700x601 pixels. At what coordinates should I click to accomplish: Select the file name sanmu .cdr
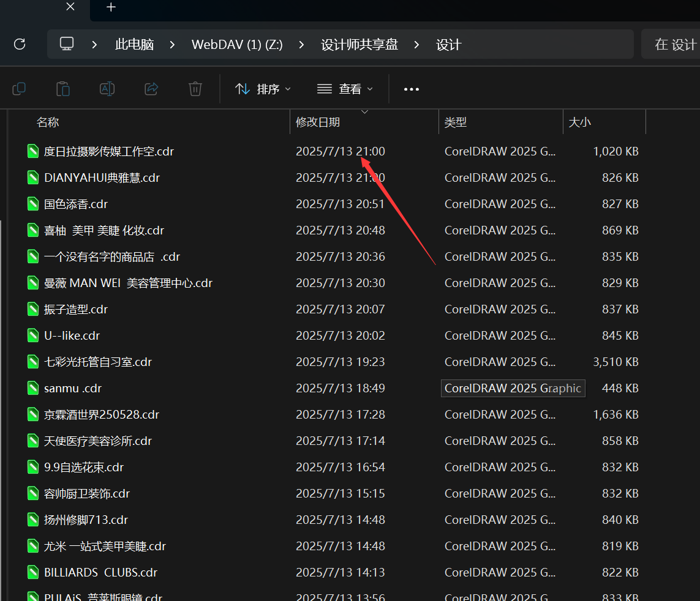click(73, 389)
